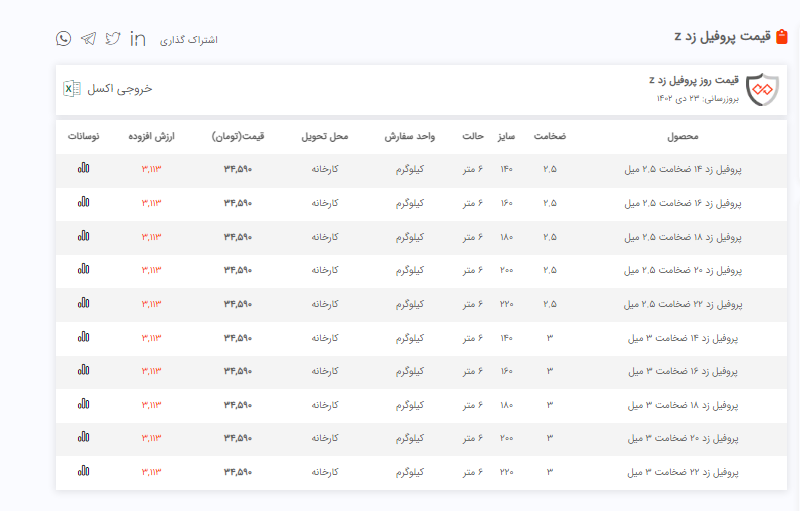Click the red shield brand logo
This screenshot has width=800, height=511.
click(x=761, y=89)
